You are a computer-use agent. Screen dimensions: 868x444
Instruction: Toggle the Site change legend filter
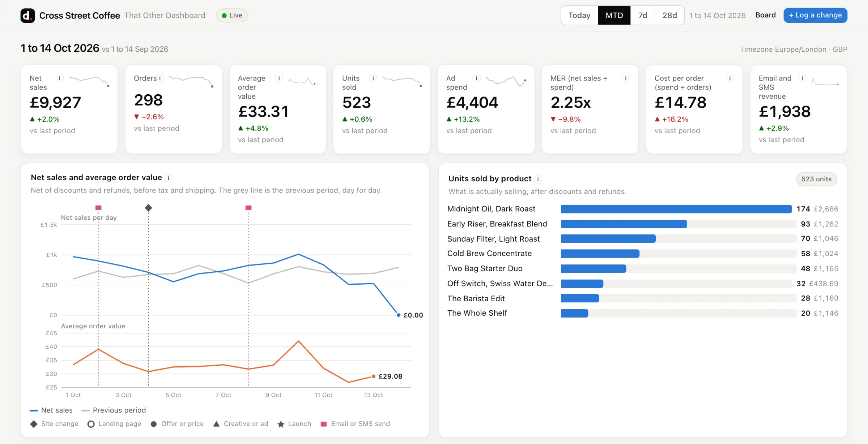click(54, 424)
